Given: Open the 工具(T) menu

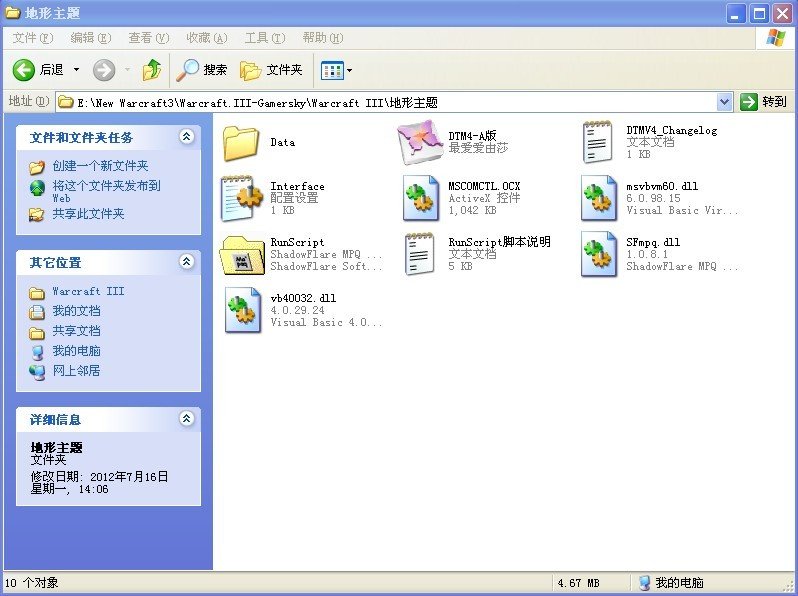Looking at the screenshot, I should tap(264, 38).
